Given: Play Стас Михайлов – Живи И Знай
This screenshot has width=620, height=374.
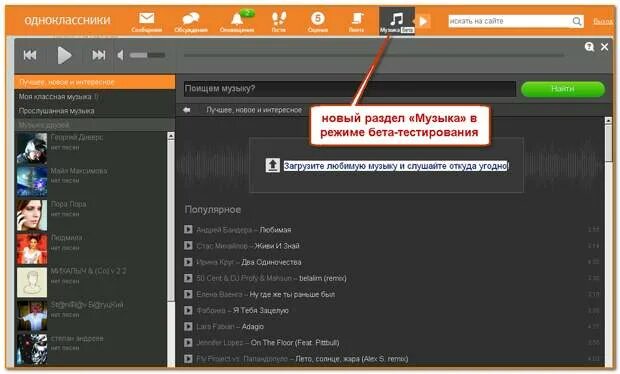Looking at the screenshot, I should tap(188, 246).
